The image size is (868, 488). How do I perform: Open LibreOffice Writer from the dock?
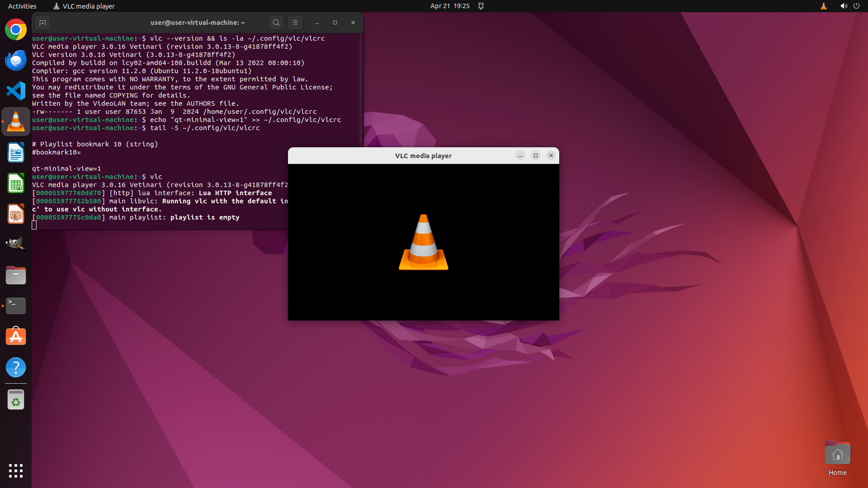[x=16, y=153]
